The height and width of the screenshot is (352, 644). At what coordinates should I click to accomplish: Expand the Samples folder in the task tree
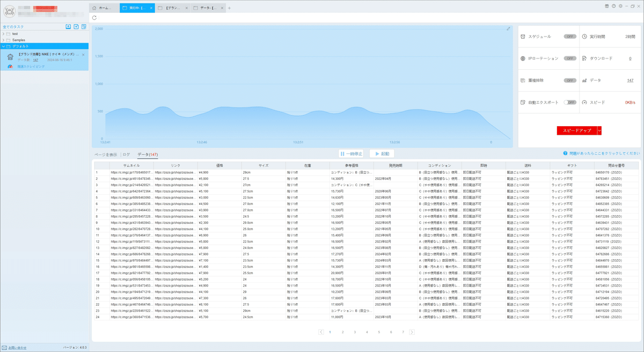(3, 40)
